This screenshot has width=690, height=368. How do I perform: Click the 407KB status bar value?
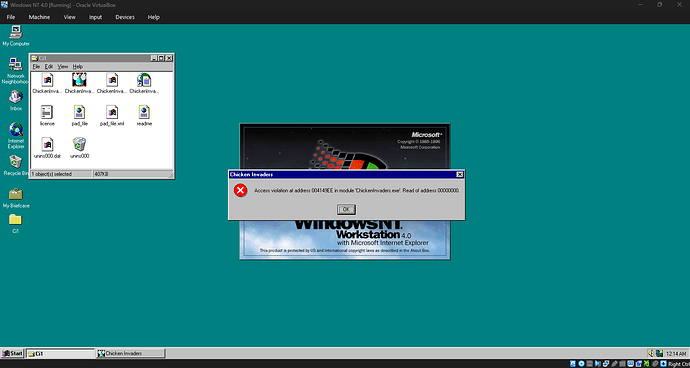102,174
